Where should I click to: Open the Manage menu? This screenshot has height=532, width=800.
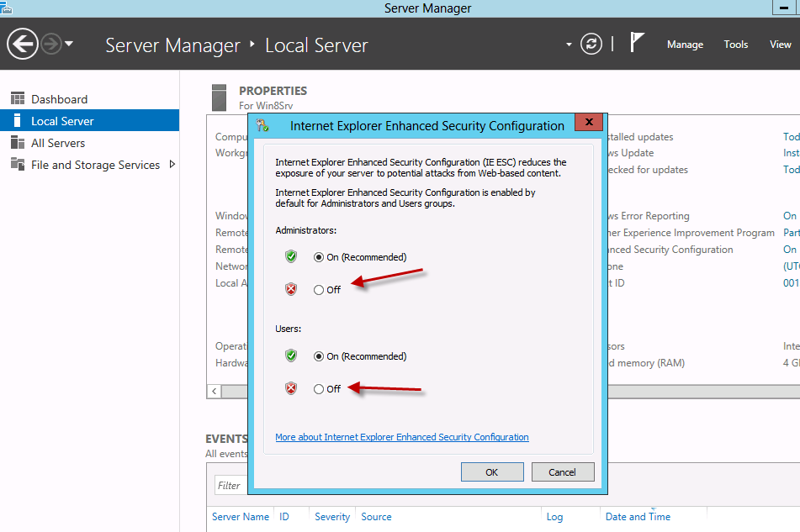(x=685, y=45)
